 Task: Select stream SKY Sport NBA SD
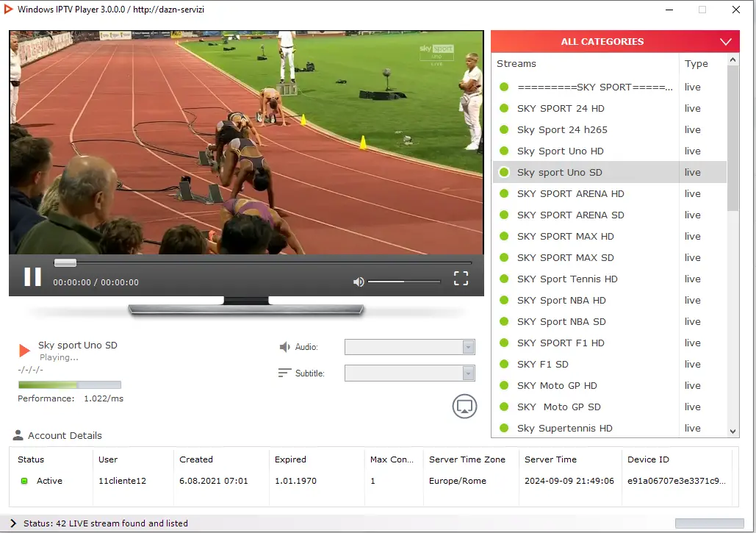tap(610, 321)
